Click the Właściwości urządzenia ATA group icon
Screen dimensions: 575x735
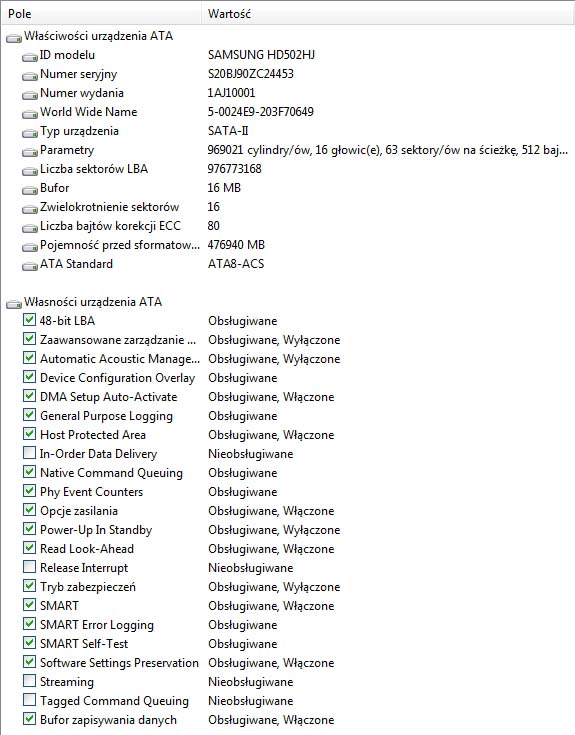click(x=14, y=38)
